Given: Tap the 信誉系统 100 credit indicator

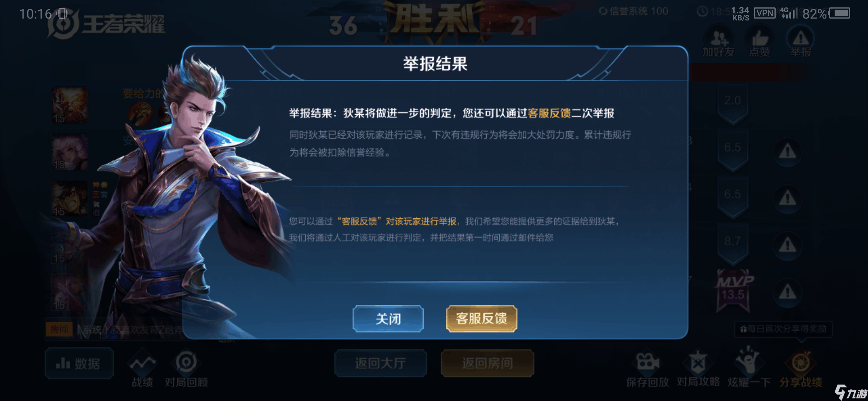Looking at the screenshot, I should click(x=634, y=11).
